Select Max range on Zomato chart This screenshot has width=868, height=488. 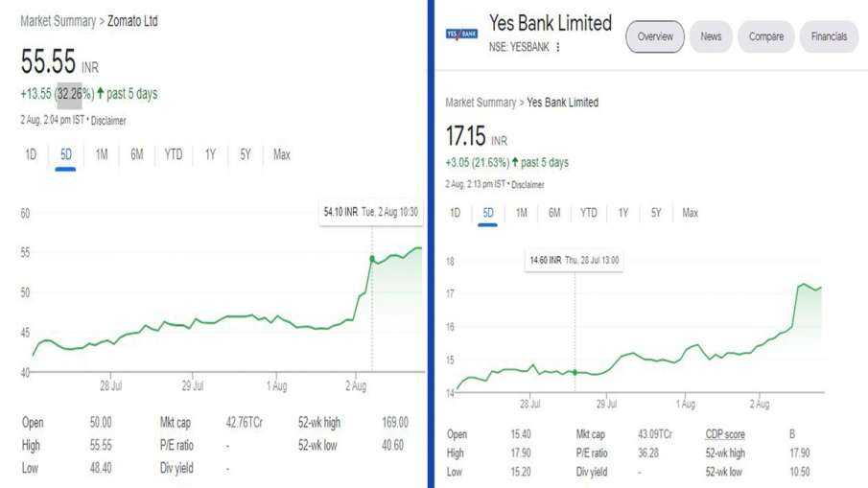[282, 154]
